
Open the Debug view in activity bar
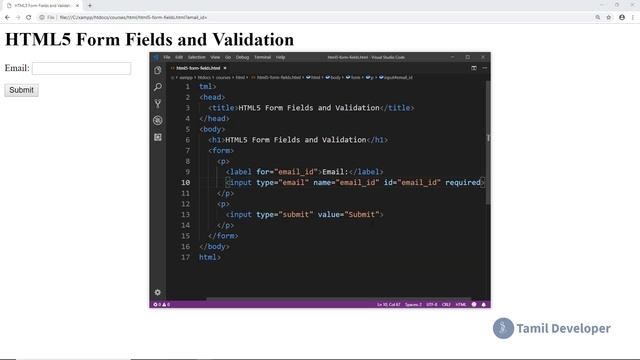[x=158, y=120]
